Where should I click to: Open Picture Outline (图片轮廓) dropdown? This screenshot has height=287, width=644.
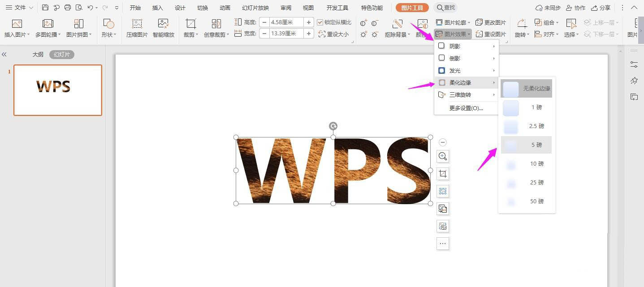point(453,22)
